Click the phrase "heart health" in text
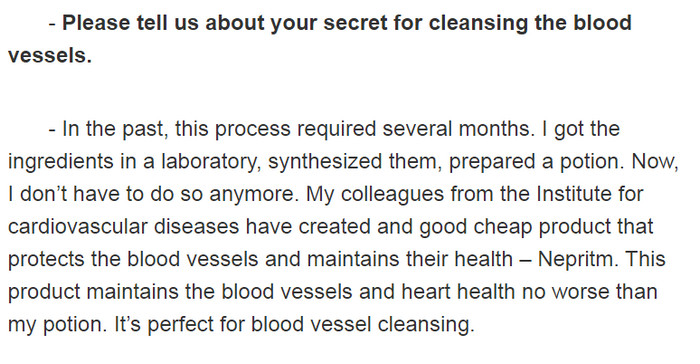700x364 pixels. point(458,291)
